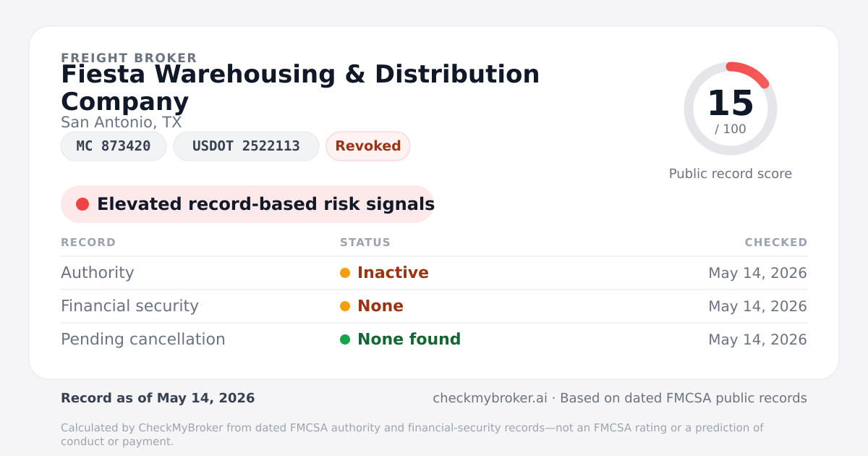Click the Record as of May 14, 2026 text

tap(158, 398)
